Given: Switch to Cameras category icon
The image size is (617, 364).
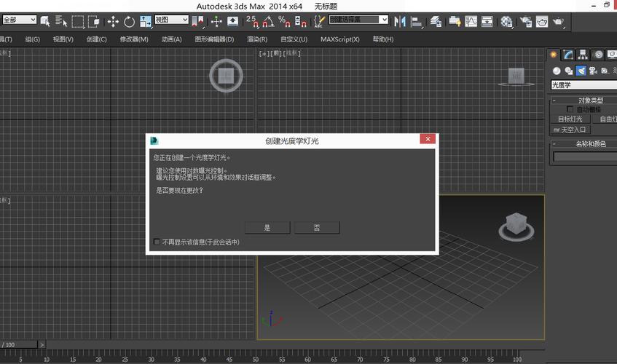Looking at the screenshot, I should pyautogui.click(x=593, y=71).
